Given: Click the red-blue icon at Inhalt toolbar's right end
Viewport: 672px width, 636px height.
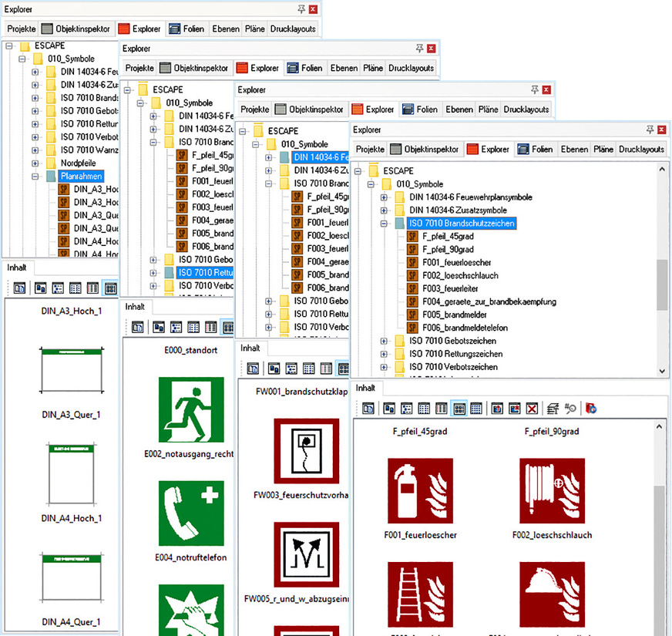Looking at the screenshot, I should click(x=590, y=408).
